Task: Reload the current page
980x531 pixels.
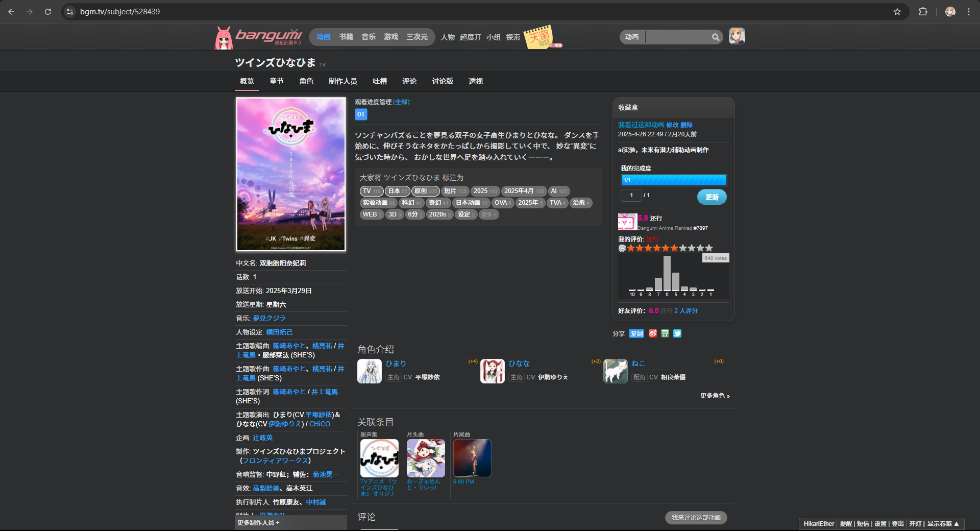Action: [48, 12]
